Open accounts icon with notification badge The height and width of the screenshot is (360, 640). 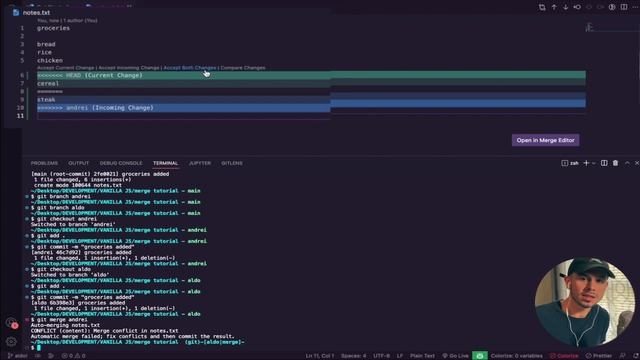[x=11, y=323]
